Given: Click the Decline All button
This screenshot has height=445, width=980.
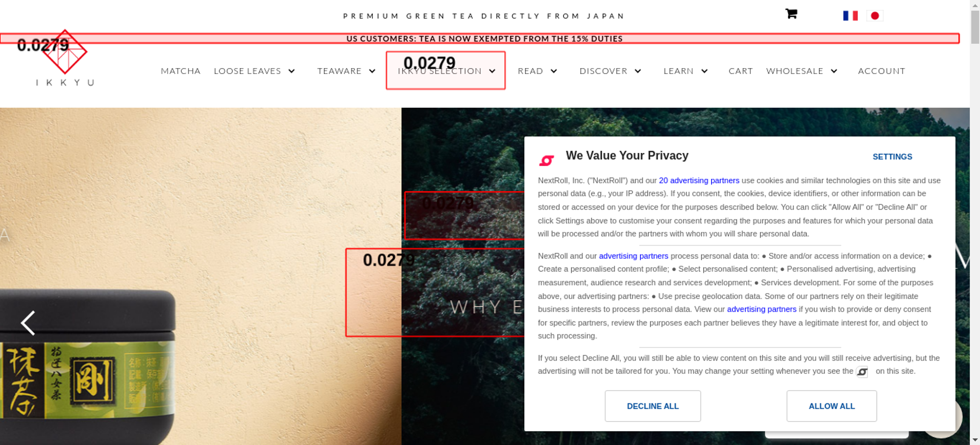Looking at the screenshot, I should click(653, 406).
